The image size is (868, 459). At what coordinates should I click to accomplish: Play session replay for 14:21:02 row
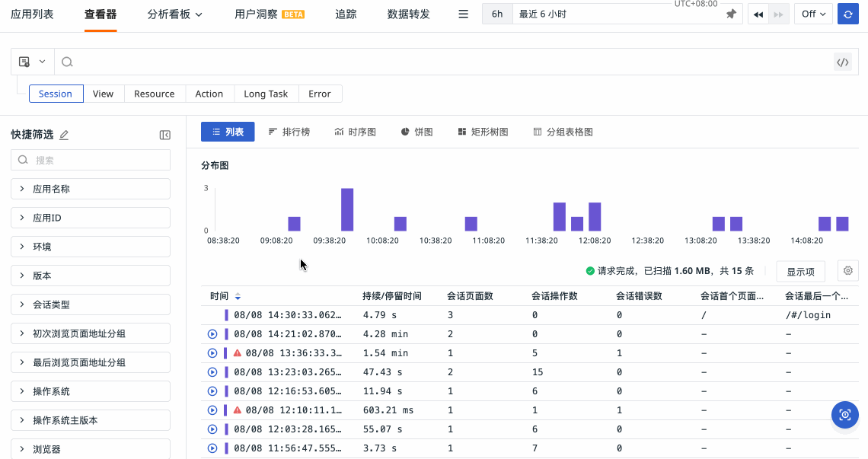[212, 334]
